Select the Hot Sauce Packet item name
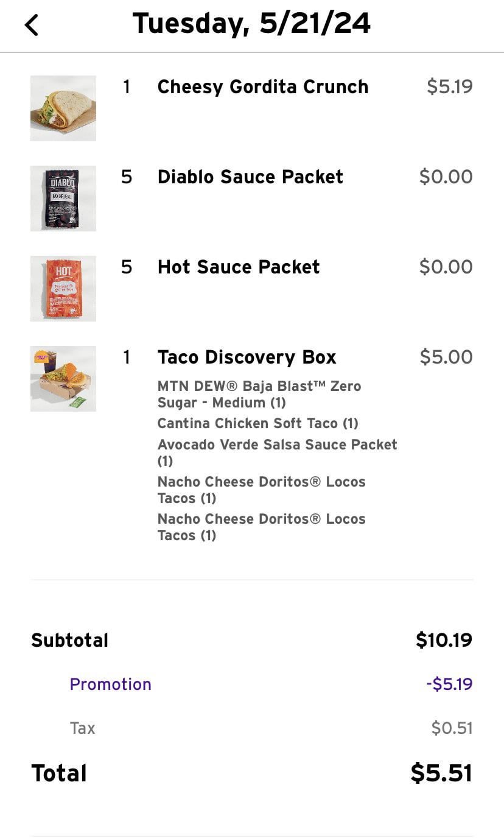This screenshot has height=838, width=504. tap(238, 267)
